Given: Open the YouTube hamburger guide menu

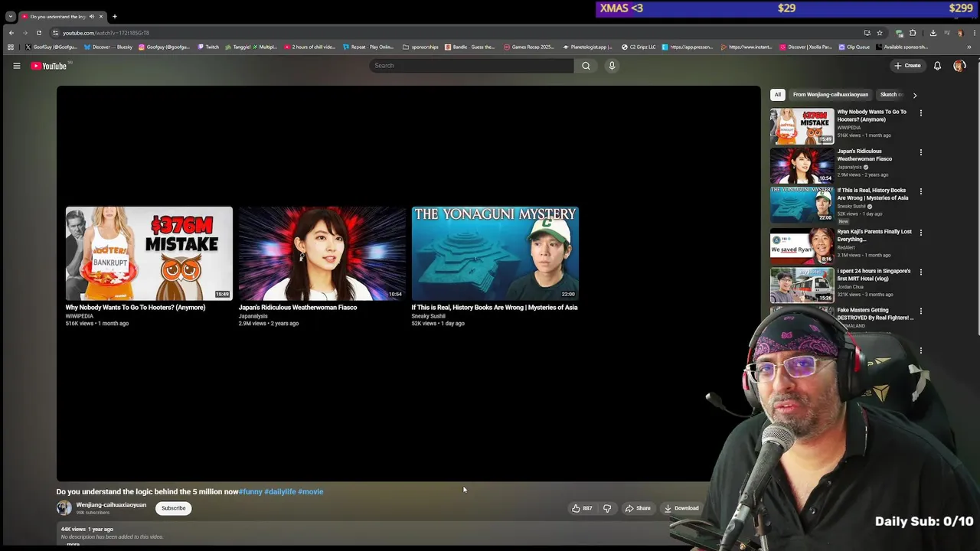Looking at the screenshot, I should pyautogui.click(x=16, y=66).
